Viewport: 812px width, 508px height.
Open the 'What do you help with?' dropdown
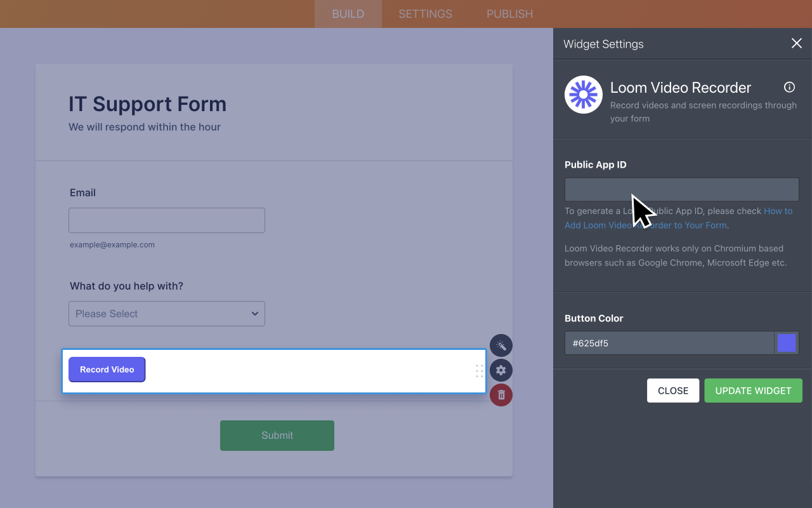(x=166, y=314)
